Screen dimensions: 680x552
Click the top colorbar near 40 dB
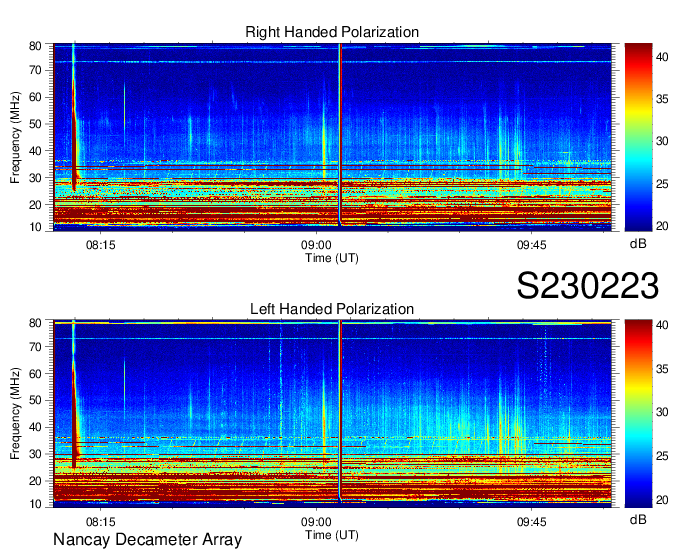click(638, 57)
